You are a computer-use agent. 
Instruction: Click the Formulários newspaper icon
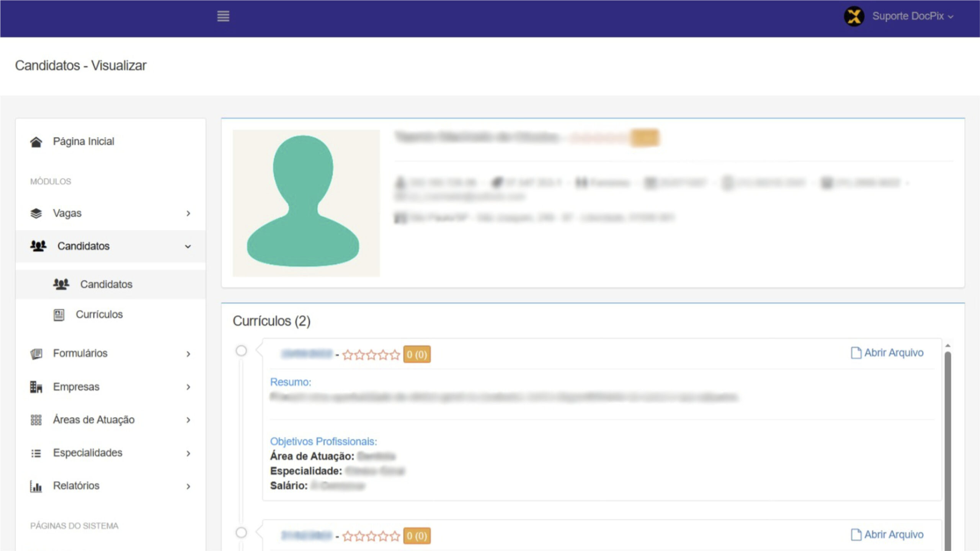[36, 354]
